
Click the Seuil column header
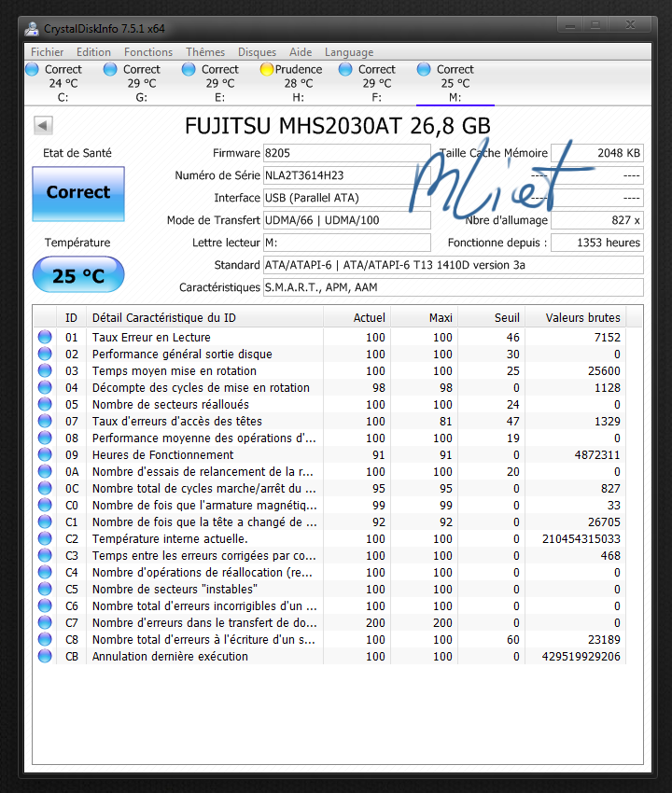pos(492,317)
